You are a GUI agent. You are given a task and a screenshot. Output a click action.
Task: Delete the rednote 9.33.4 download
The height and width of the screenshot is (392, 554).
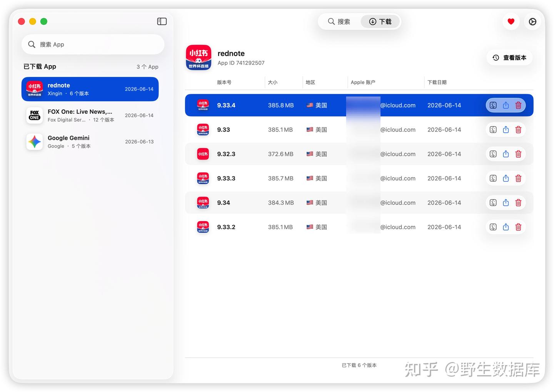point(518,105)
